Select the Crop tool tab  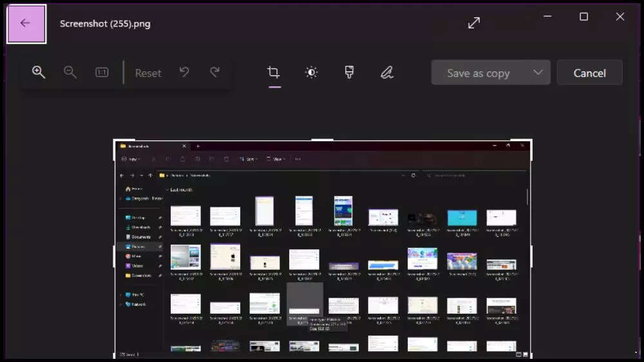[x=274, y=73]
